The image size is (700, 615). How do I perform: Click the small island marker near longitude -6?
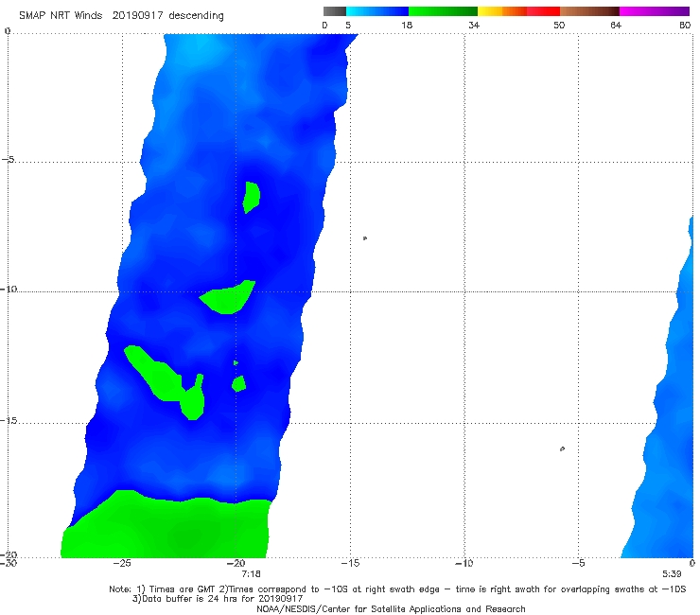point(562,448)
